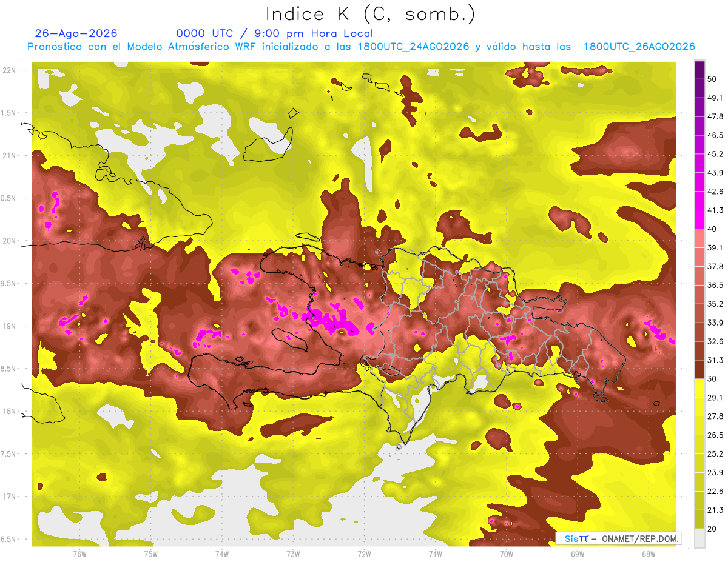Click the "20" colorbar label

[x=712, y=529]
